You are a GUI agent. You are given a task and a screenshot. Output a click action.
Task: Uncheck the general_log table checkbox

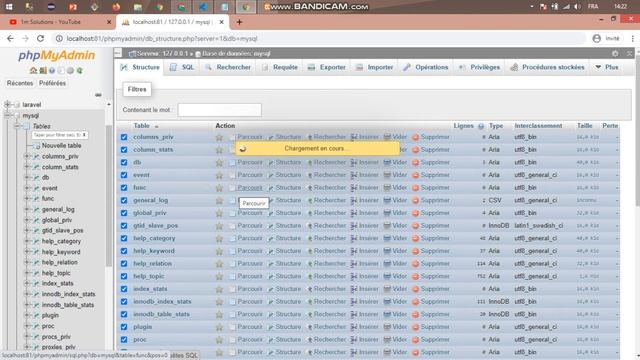click(x=124, y=200)
